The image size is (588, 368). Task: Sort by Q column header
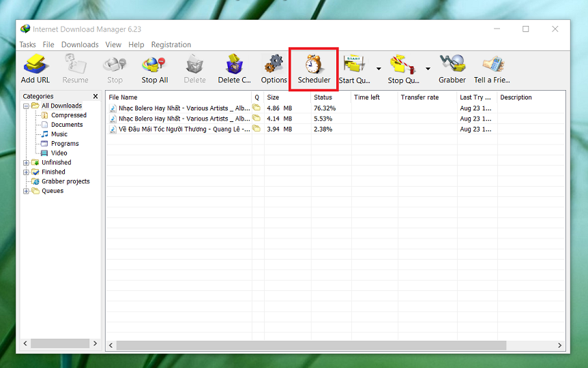click(x=258, y=97)
